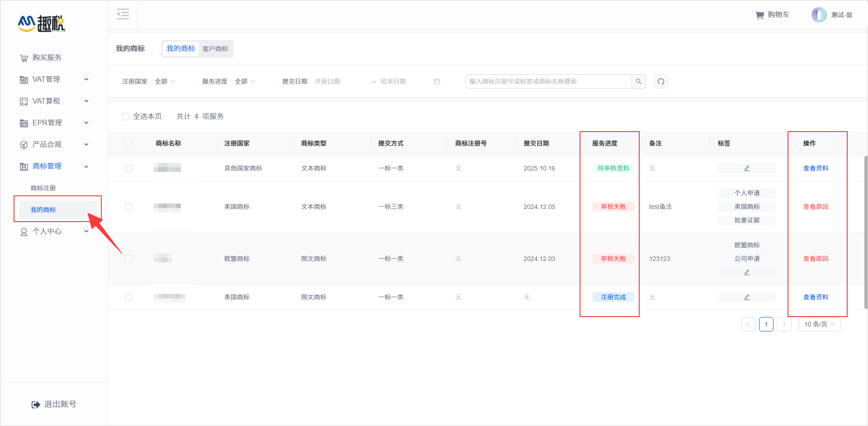Viewport: 868px width, 426px height.
Task: Collapse the sidebar using the fold icon
Action: coord(123,14)
